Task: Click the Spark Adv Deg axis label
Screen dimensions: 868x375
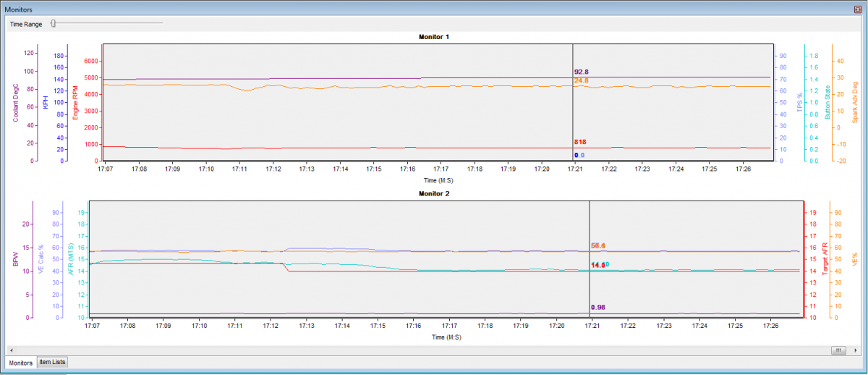Action: click(x=854, y=101)
